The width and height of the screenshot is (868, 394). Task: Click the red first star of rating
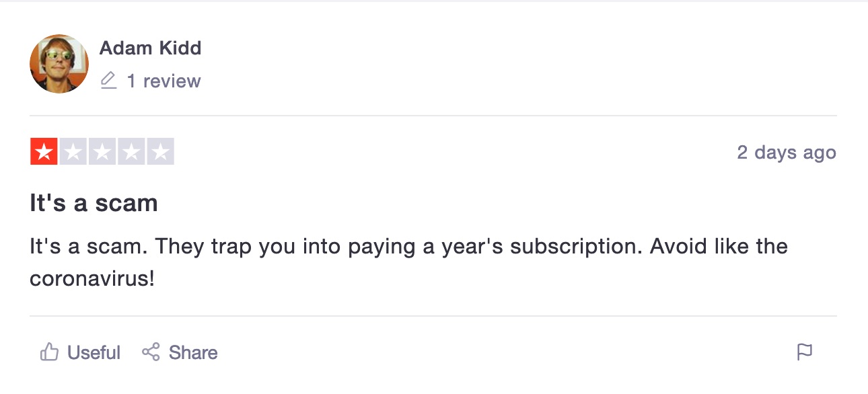tap(44, 152)
